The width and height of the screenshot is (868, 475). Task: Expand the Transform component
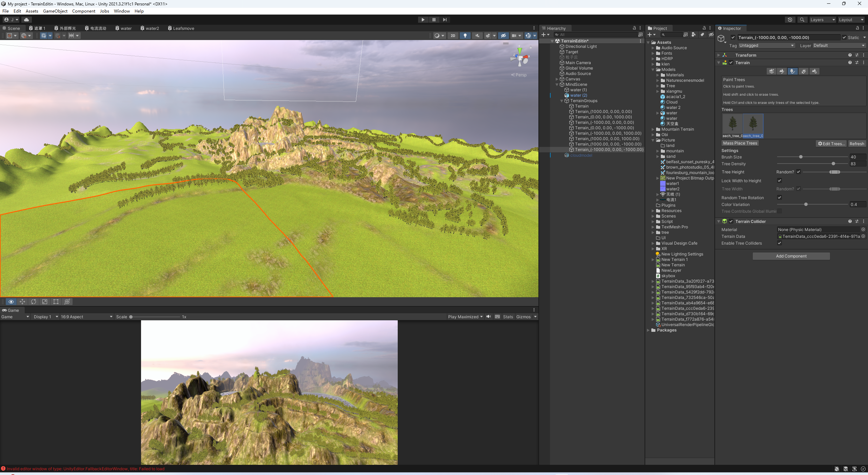tap(718, 55)
